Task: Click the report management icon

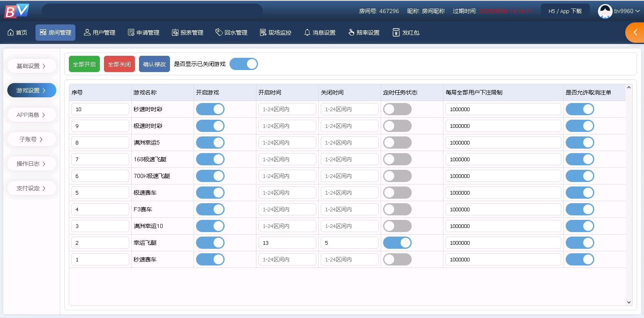Action: coord(175,33)
